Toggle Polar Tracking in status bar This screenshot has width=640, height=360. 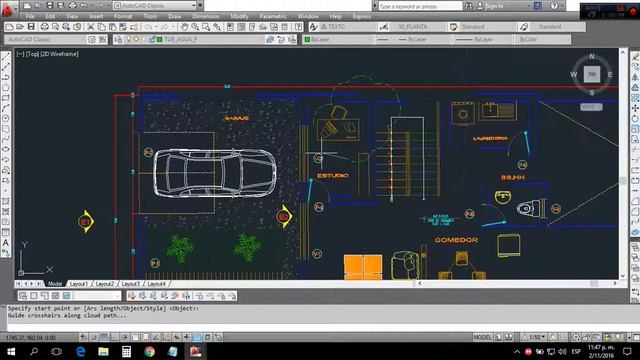(x=124, y=337)
